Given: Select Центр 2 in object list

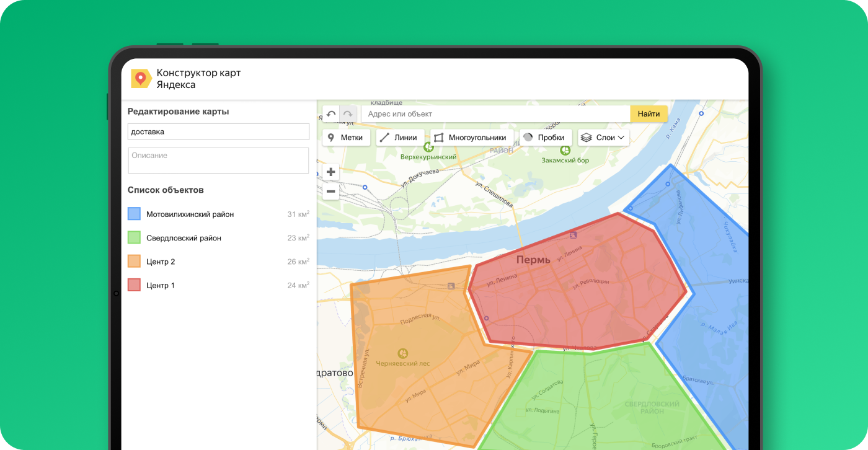Looking at the screenshot, I should (x=161, y=262).
